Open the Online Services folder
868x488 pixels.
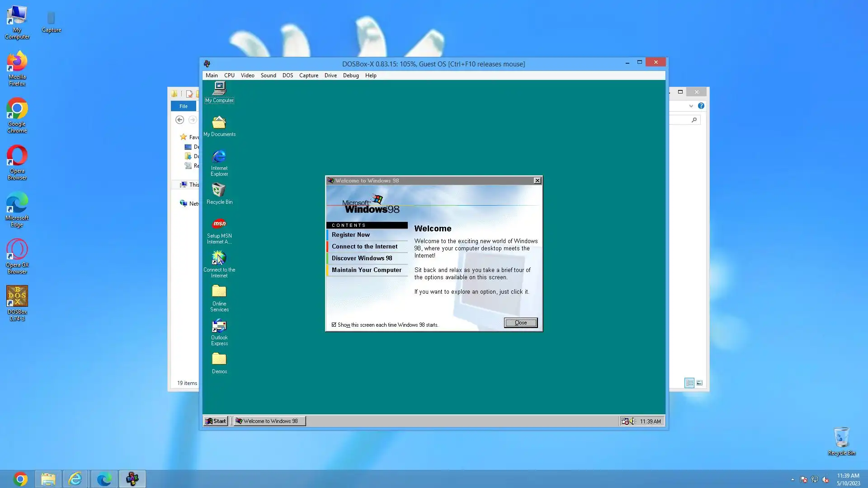tap(219, 292)
